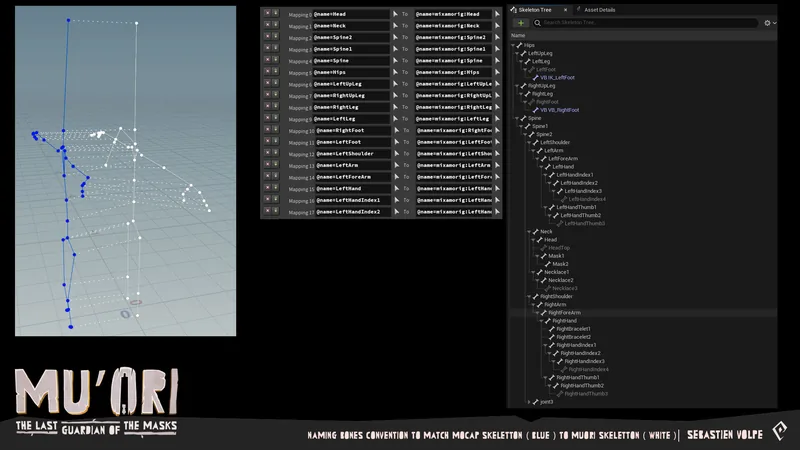This screenshot has width=800, height=450.
Task: Collapse the LeftShoulder bone node
Action: 530,143
